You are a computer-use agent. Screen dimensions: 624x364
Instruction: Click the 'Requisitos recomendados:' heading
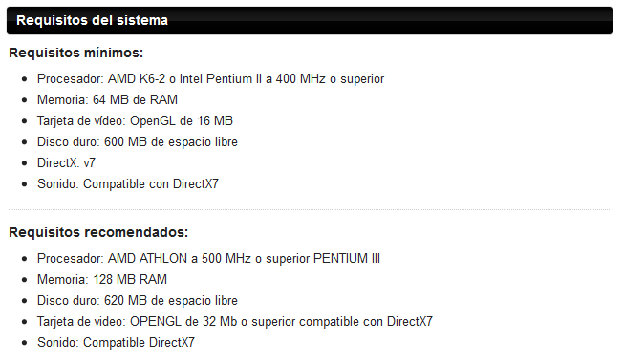[98, 232]
